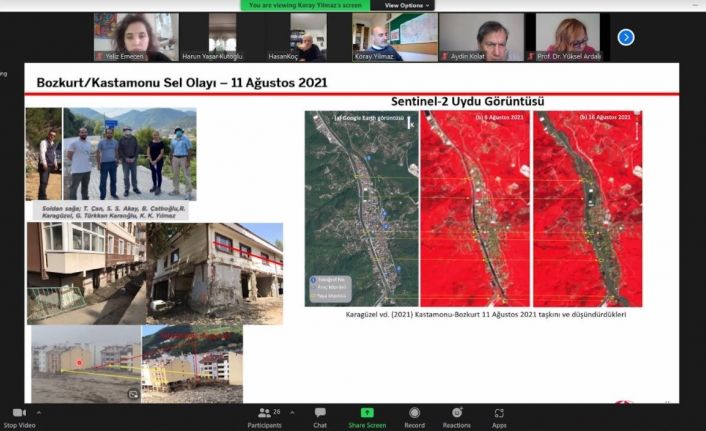Show more participants with the blue arrow

(626, 37)
